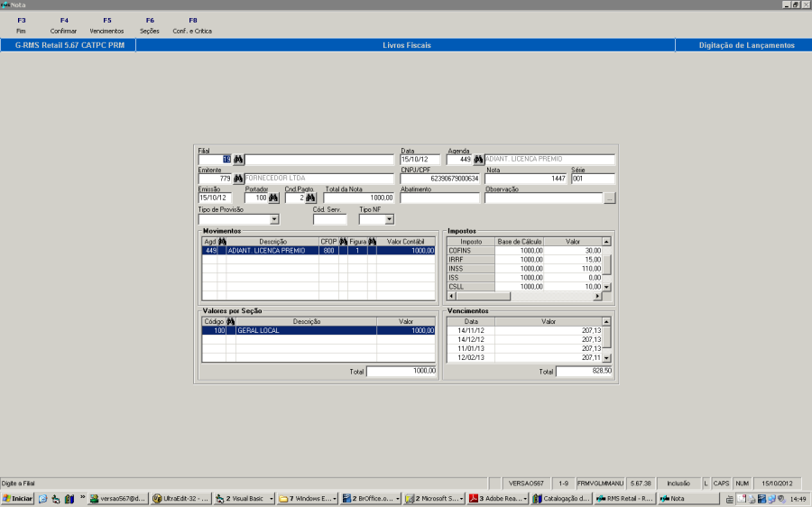Screen dimensions: 812x507
Task: Click binoculars icon next to Figura column header
Action: [x=373, y=242]
